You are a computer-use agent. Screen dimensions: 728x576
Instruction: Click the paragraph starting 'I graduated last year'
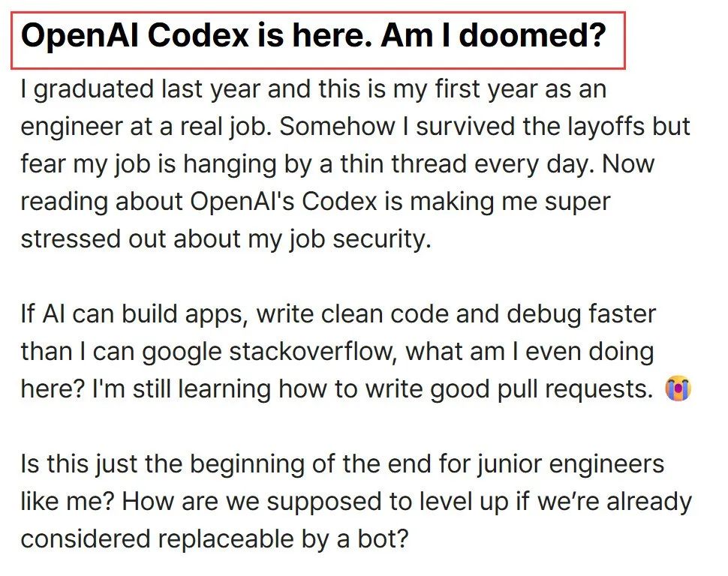click(356, 163)
